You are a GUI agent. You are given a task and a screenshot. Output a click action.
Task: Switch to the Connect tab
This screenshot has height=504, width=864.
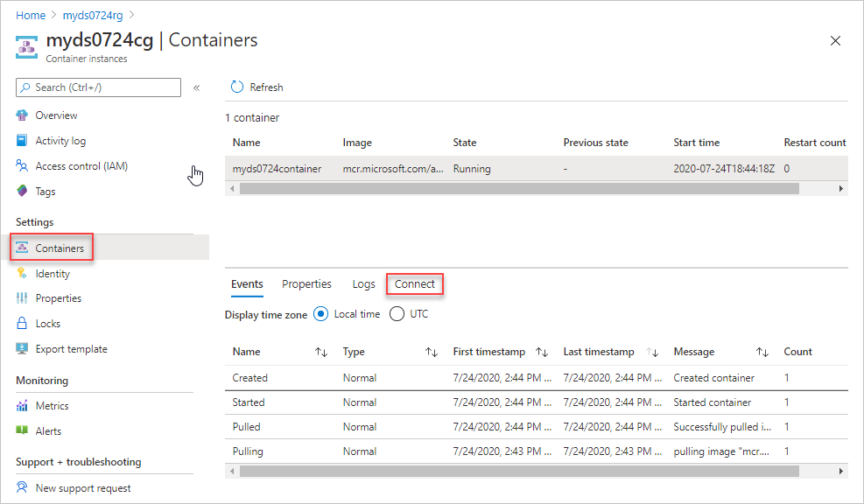(x=414, y=283)
